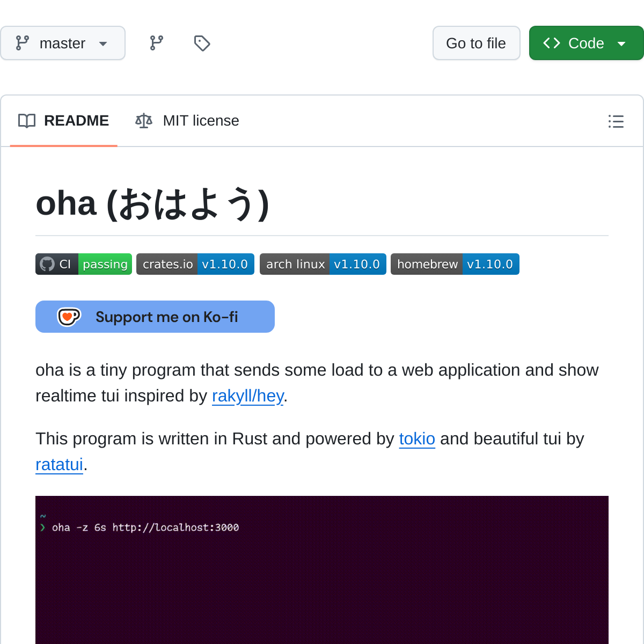This screenshot has height=644, width=644.
Task: Expand the green Code dropdown
Action: [x=586, y=43]
